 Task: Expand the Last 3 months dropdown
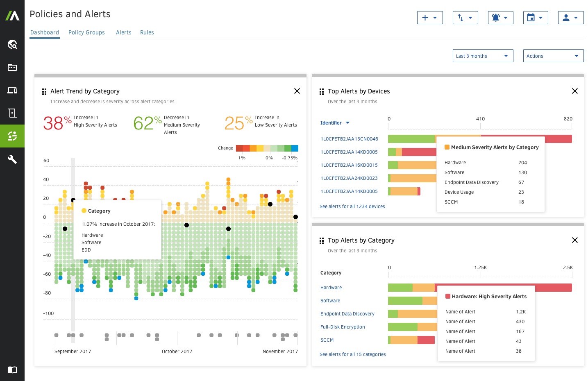[483, 56]
